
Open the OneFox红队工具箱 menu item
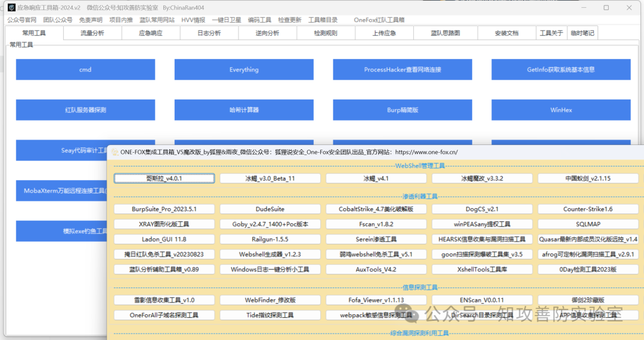(379, 20)
